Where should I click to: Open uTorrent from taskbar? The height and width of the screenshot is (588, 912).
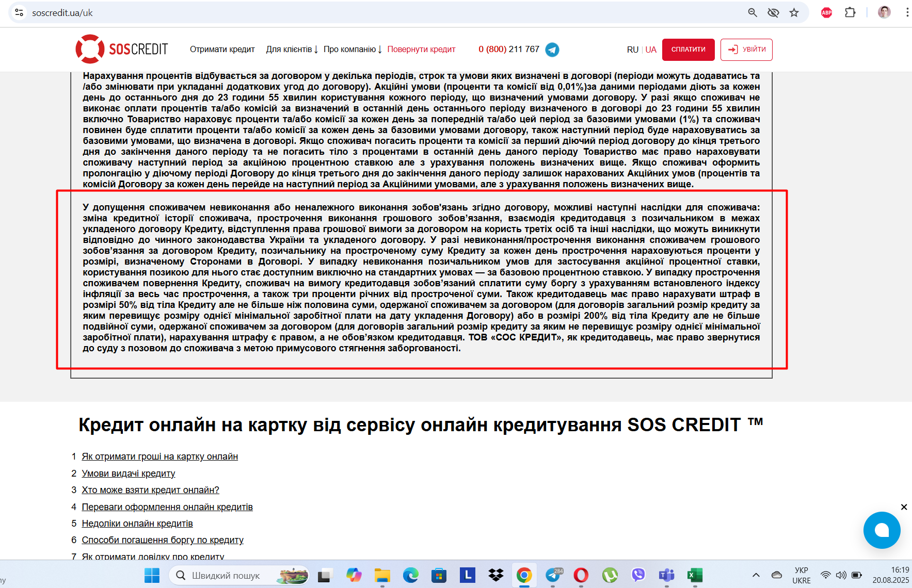(x=610, y=575)
